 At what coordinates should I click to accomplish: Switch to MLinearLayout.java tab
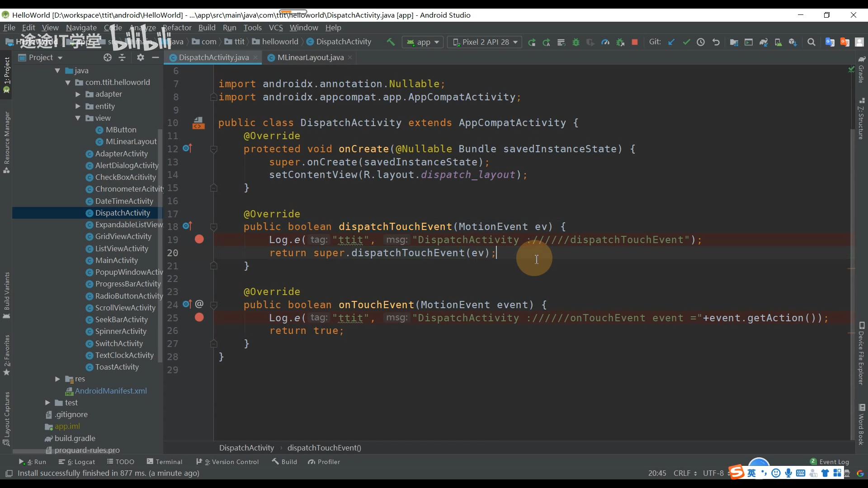[x=310, y=57]
